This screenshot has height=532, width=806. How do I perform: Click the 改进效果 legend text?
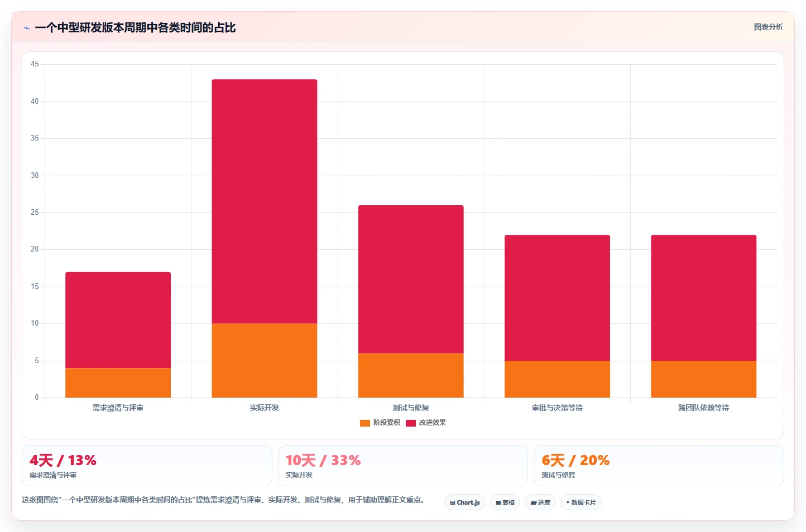(x=432, y=423)
